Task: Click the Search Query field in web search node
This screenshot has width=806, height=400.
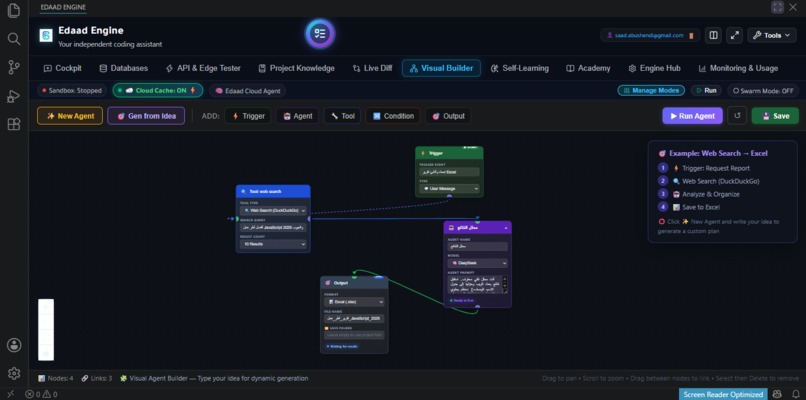Action: pyautogui.click(x=273, y=227)
